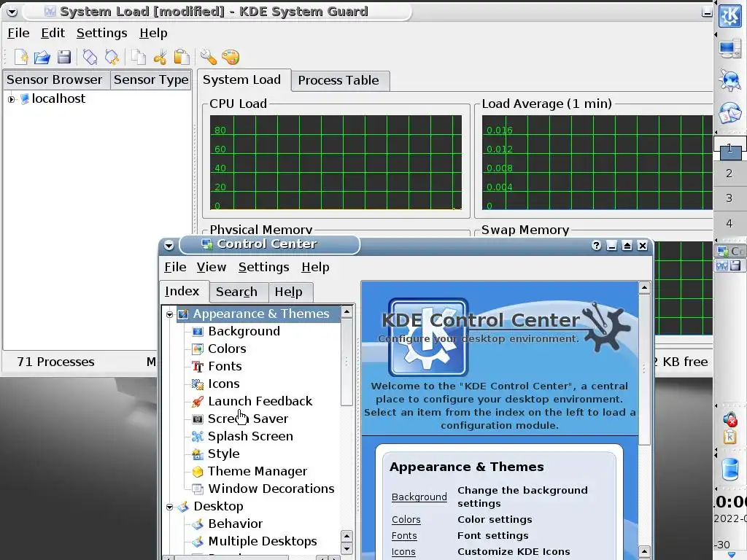
Task: Click the Open folder icon in System Guard
Action: coord(42,57)
